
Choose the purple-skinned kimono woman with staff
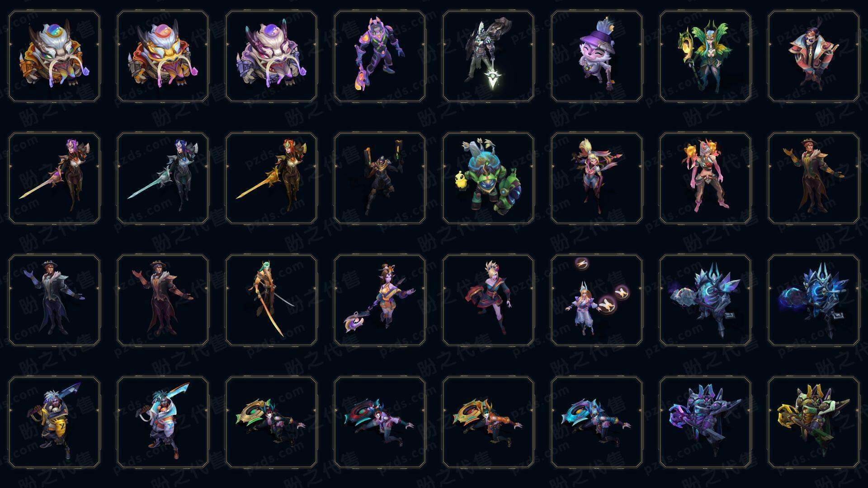click(380, 300)
